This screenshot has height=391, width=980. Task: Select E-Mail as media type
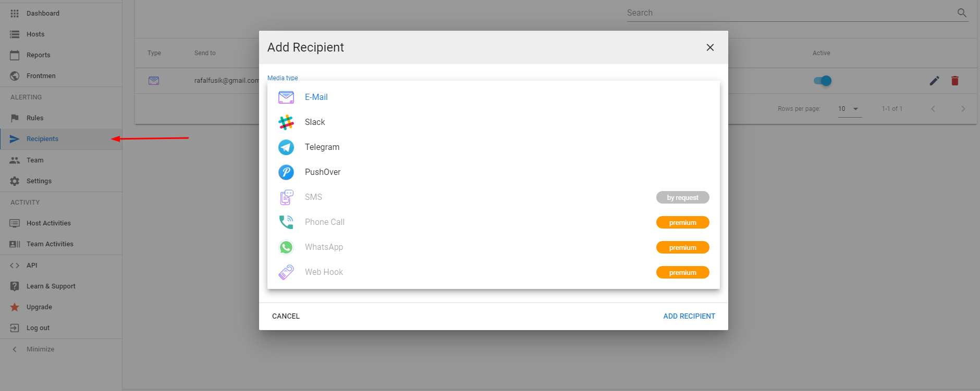coord(316,97)
